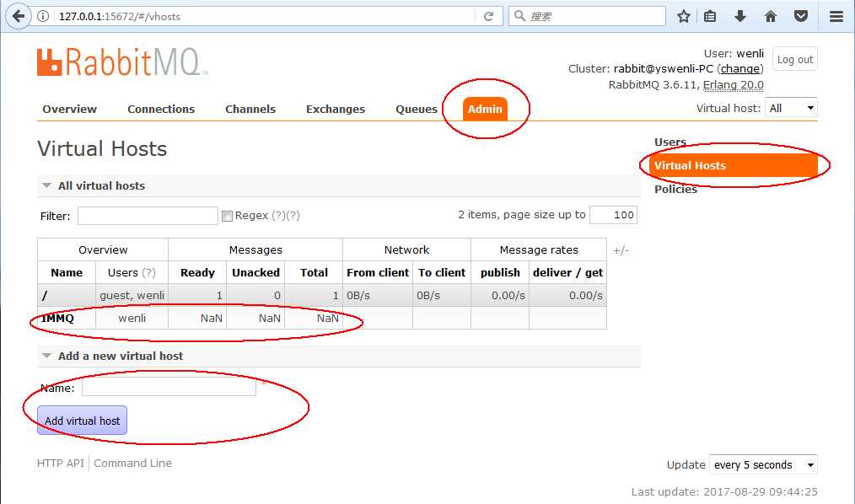Click the Ready column header
The height and width of the screenshot is (504, 855).
click(197, 272)
